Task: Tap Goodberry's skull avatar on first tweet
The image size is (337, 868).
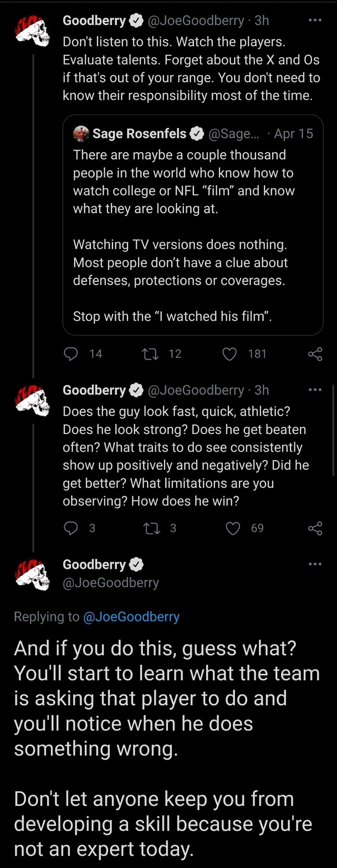Action: (x=32, y=30)
